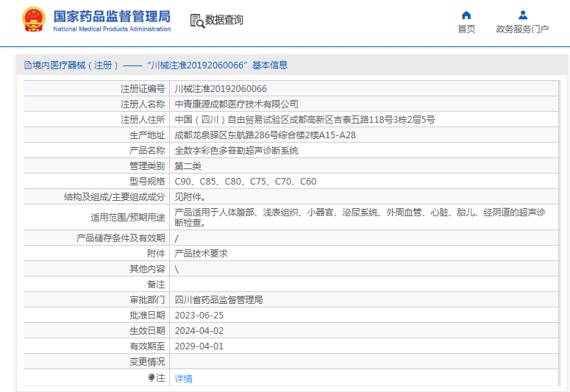Click the 产品名称 label
Image resolution: width=570 pixels, height=392 pixels.
pyautogui.click(x=147, y=151)
